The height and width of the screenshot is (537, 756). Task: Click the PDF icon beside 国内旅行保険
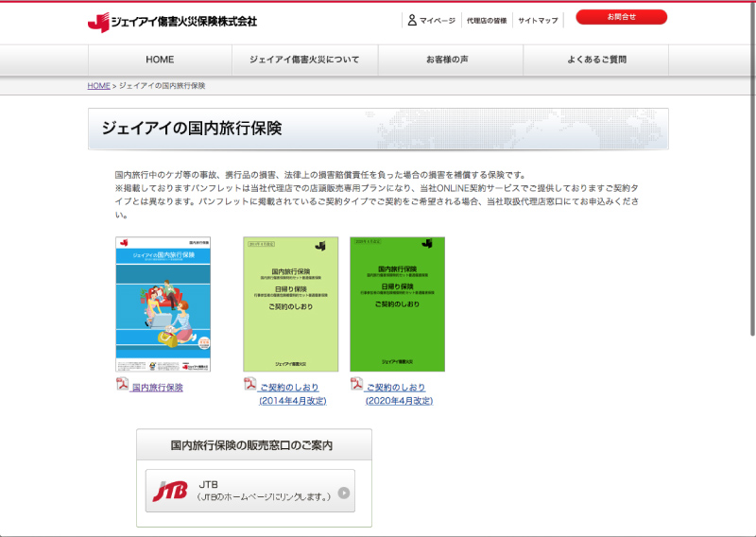[x=122, y=384]
